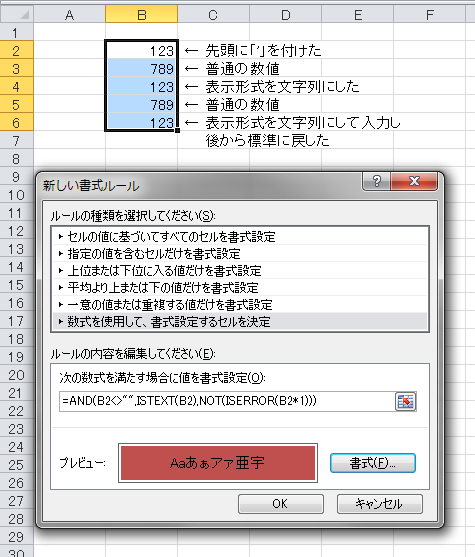Select column D header
Image resolution: width=475 pixels, height=557 pixels.
[285, 15]
